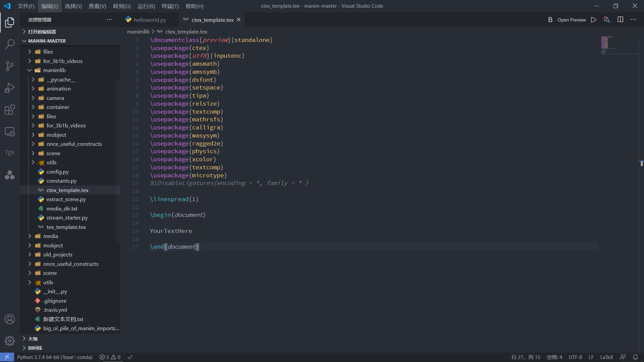Run the LaTeX build play icon
Viewport: 644px width, 362px height.
[594, 20]
